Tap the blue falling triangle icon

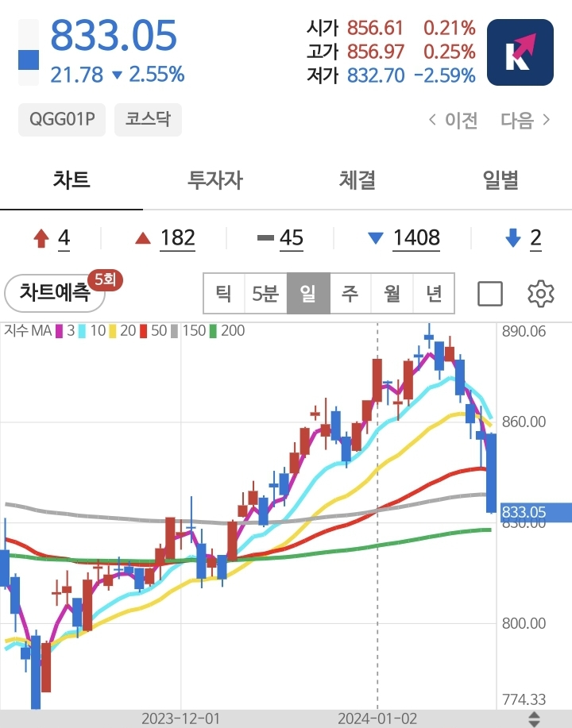pos(376,238)
